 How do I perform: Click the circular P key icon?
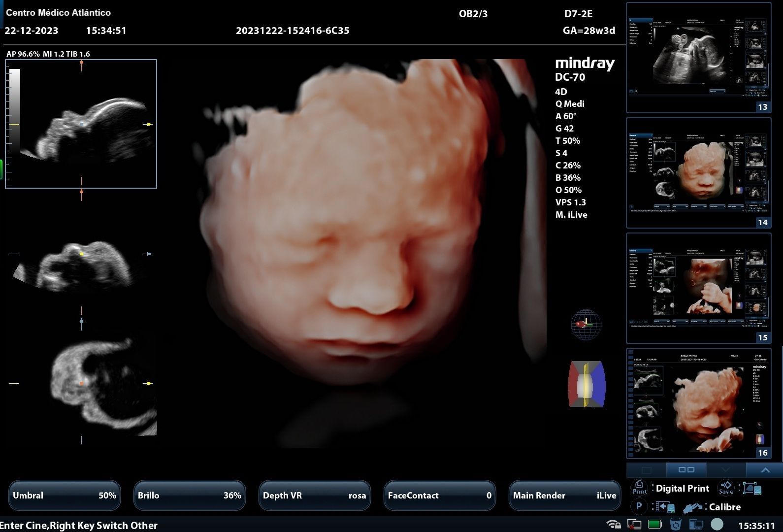click(639, 506)
